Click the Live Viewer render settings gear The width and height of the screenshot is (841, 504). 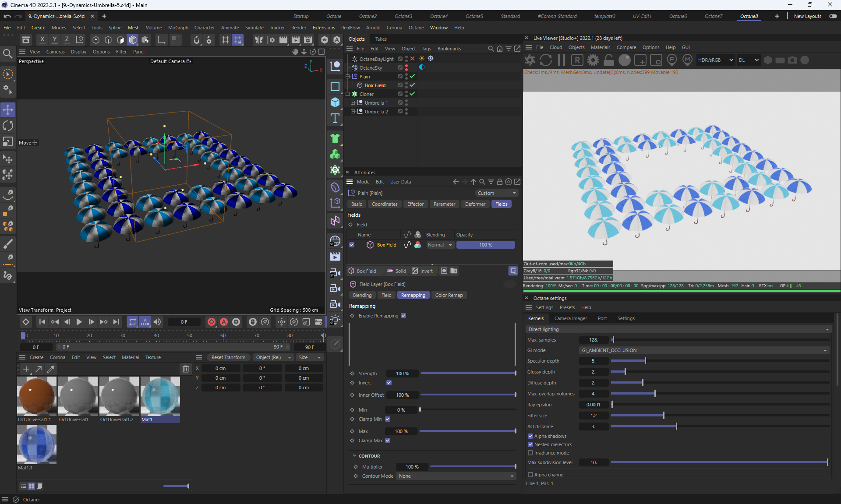pos(593,60)
